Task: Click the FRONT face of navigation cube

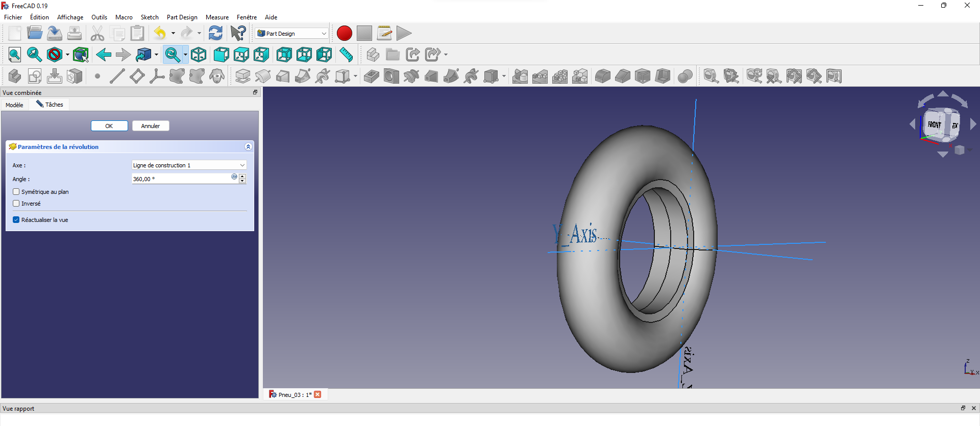Action: click(x=935, y=124)
